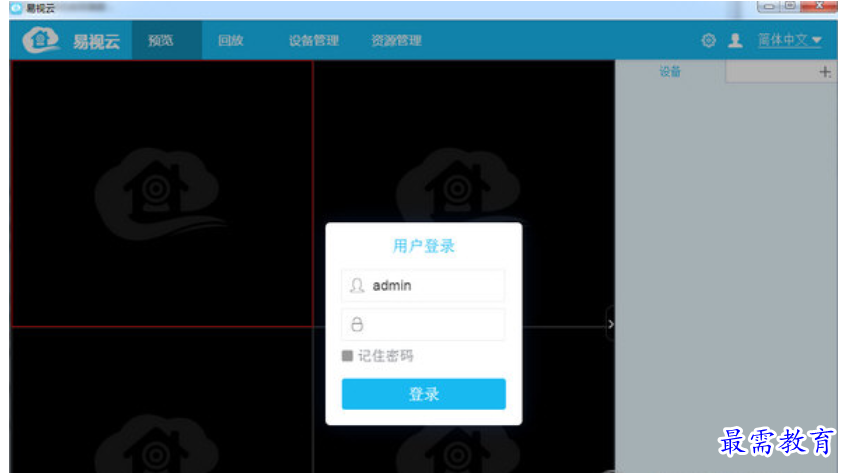Click the user account icon
Viewport: 842px width, 473px height.
[x=735, y=40]
